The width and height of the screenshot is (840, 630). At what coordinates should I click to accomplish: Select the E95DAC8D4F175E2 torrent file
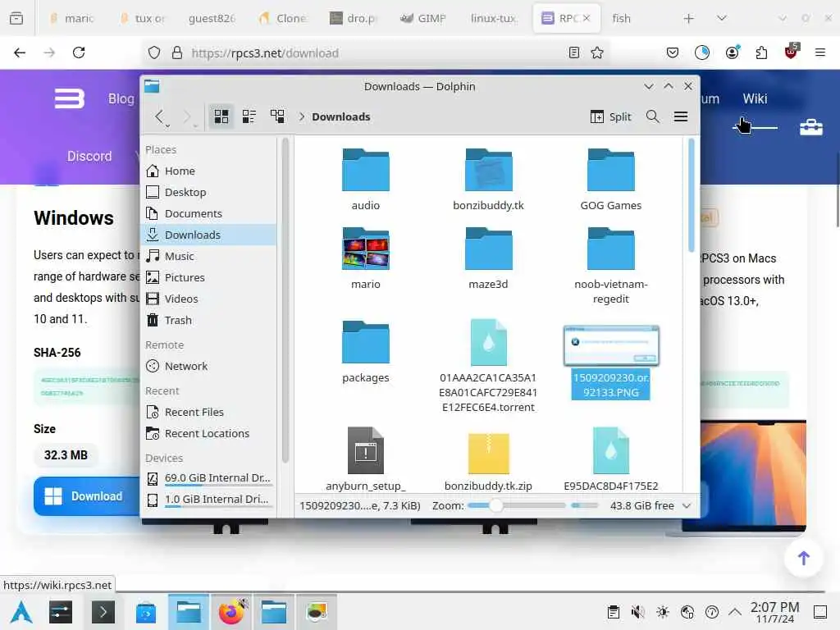tap(610, 459)
